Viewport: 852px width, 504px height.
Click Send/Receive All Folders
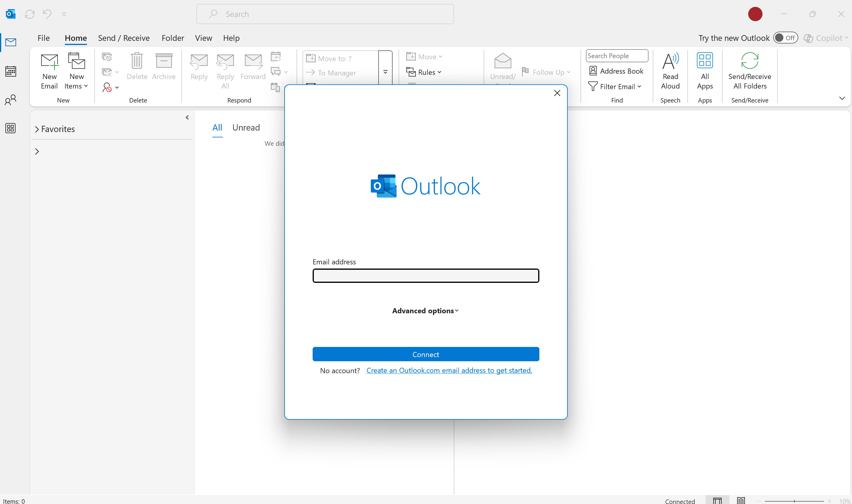click(750, 71)
